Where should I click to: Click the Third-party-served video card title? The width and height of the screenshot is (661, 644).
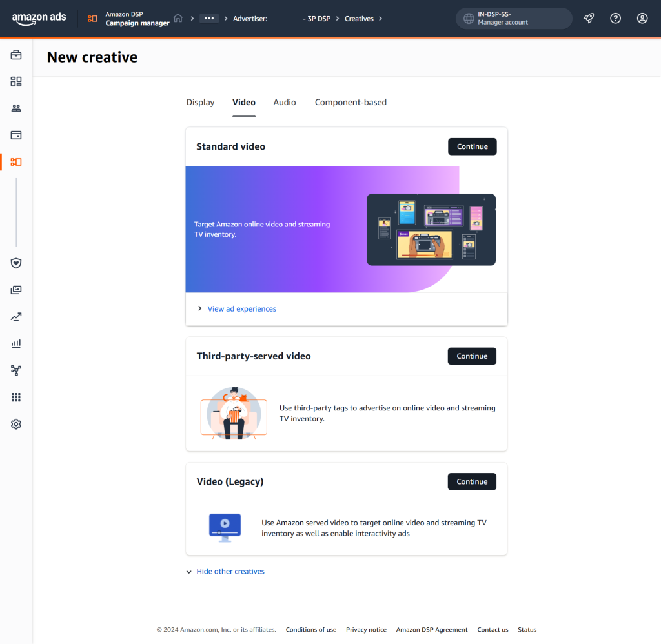253,356
